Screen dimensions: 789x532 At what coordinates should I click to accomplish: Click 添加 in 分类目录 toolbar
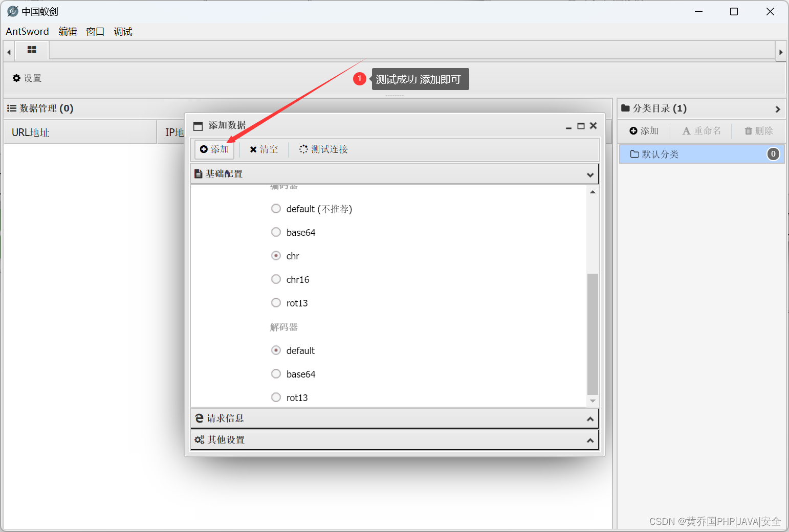click(x=644, y=131)
